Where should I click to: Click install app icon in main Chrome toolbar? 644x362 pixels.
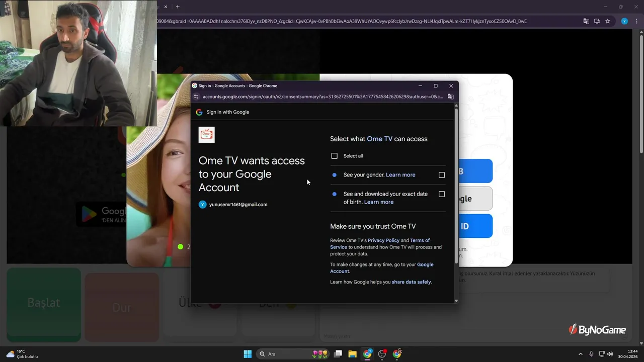point(597,21)
